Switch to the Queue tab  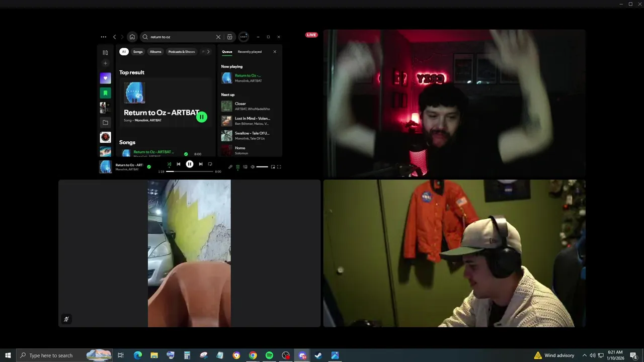point(227,52)
